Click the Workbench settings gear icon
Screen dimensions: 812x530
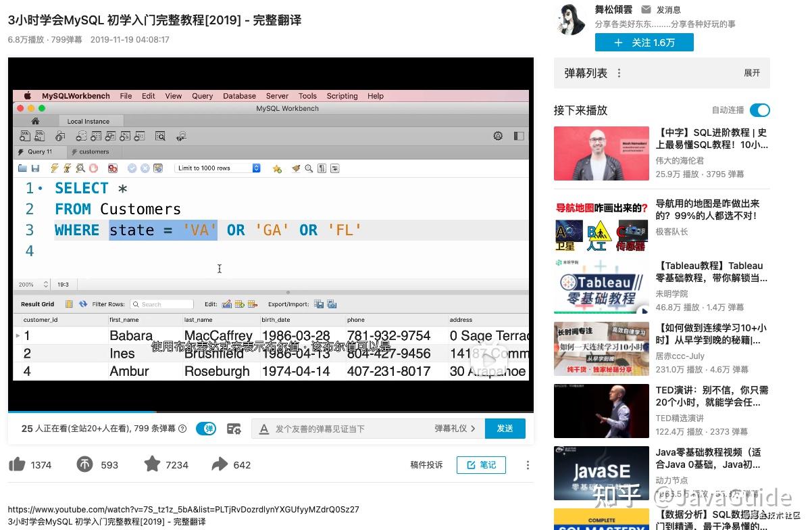(499, 136)
